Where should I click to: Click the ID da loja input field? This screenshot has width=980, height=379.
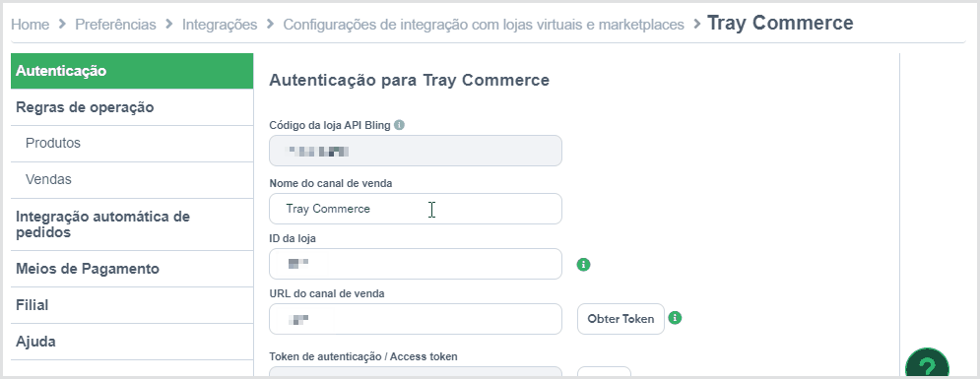pos(416,264)
